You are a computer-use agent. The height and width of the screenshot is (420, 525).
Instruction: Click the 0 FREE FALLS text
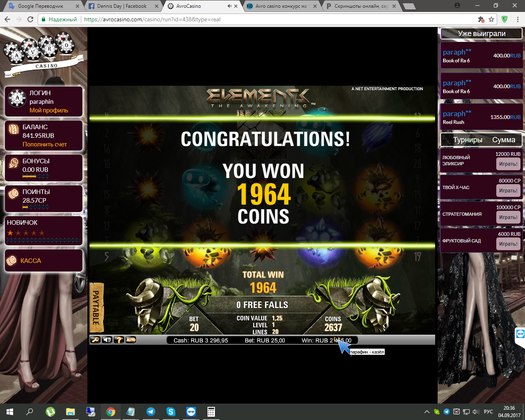coord(262,305)
